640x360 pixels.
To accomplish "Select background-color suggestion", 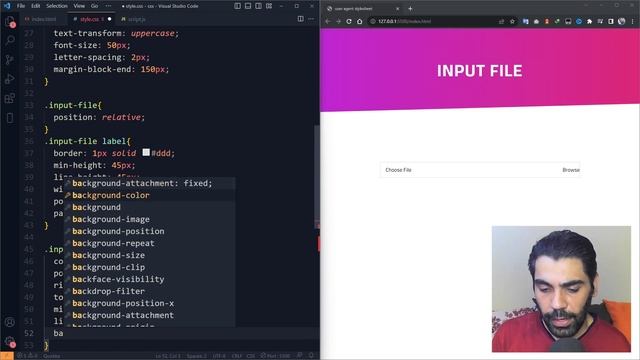I will (149, 195).
